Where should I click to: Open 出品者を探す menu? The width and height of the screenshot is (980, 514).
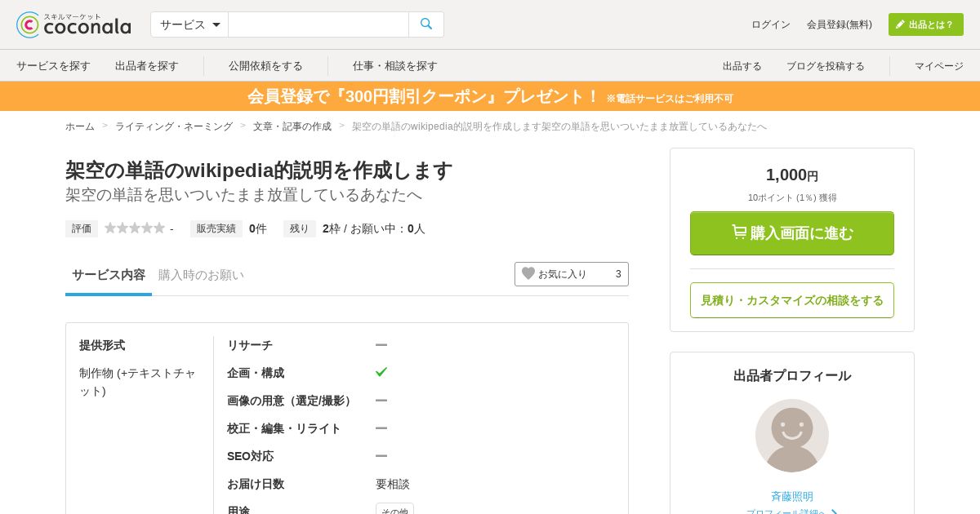tap(147, 66)
